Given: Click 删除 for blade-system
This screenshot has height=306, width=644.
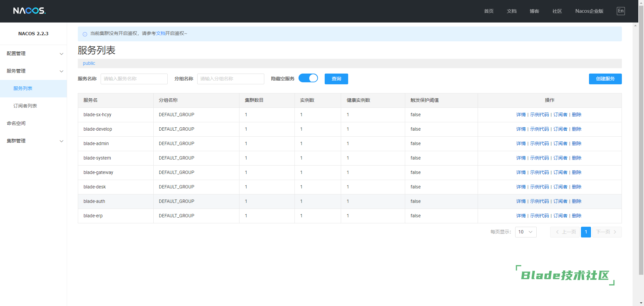Looking at the screenshot, I should click(x=577, y=158).
